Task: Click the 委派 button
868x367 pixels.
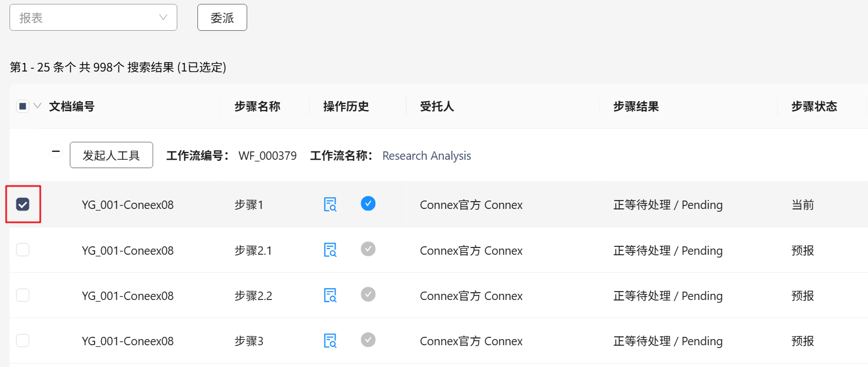Action: [x=222, y=18]
